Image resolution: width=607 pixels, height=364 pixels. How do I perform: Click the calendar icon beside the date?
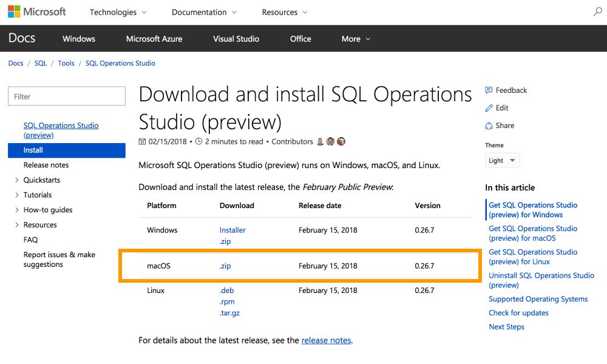click(142, 141)
